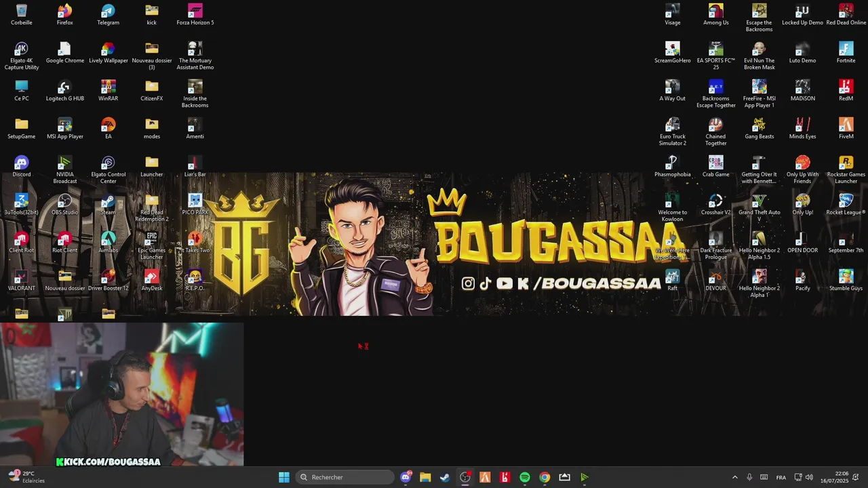Open the volume control in tray
Screen dimensions: 868x488
point(809,477)
